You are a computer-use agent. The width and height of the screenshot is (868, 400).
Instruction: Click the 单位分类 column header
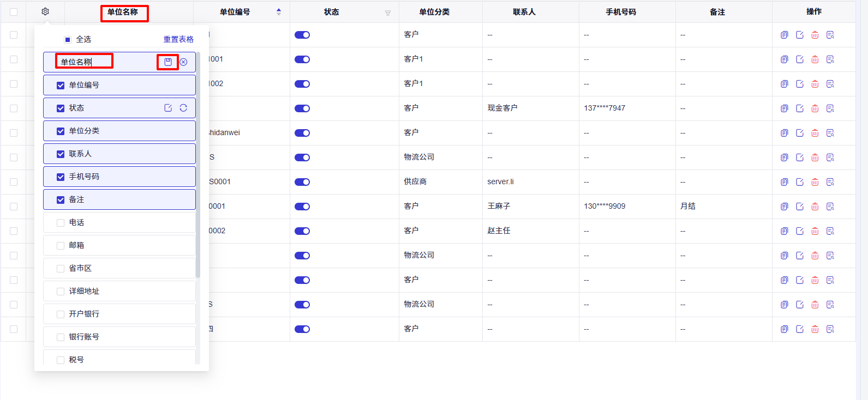coord(434,11)
